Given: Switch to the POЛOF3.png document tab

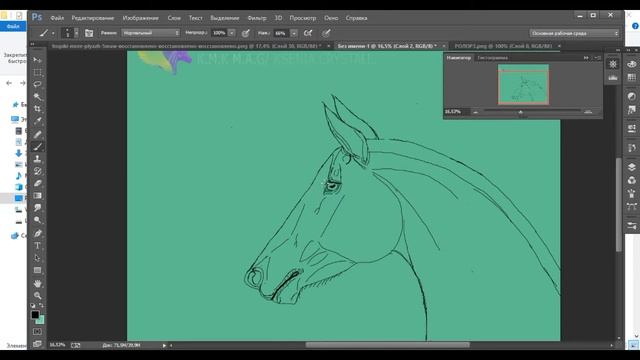Looking at the screenshot, I should [x=503, y=46].
